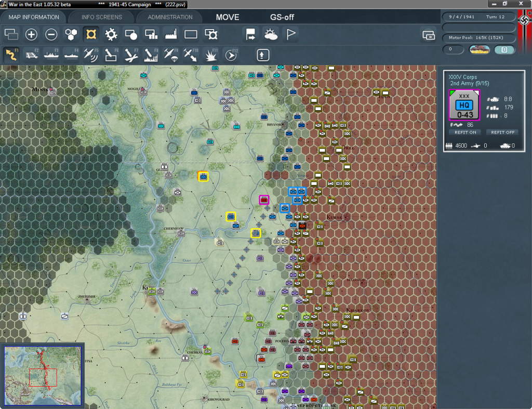The height and width of the screenshot is (409, 532).
Task: Click the minimap overview thumbnail
Action: point(43,375)
